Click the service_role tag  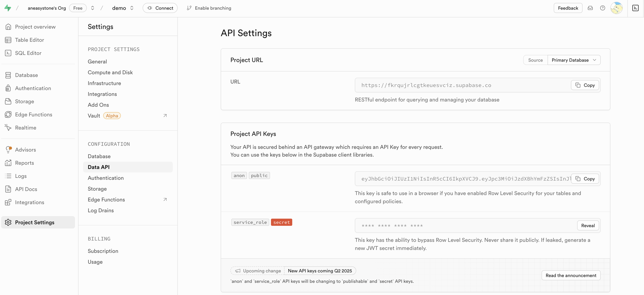[250, 222]
